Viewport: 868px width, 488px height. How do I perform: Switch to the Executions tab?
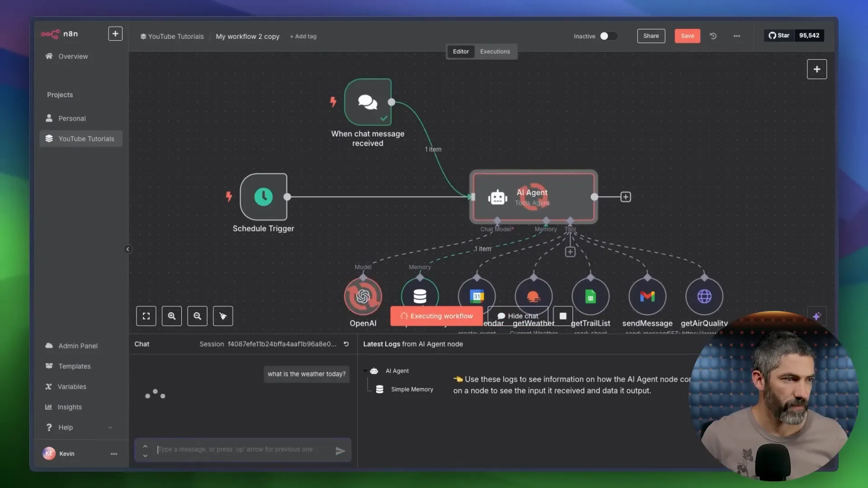(495, 52)
